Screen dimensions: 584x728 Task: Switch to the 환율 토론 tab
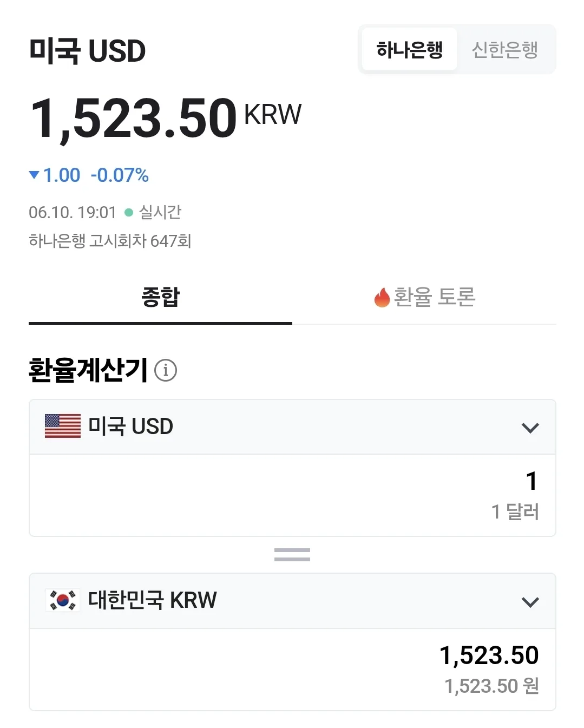pos(424,298)
